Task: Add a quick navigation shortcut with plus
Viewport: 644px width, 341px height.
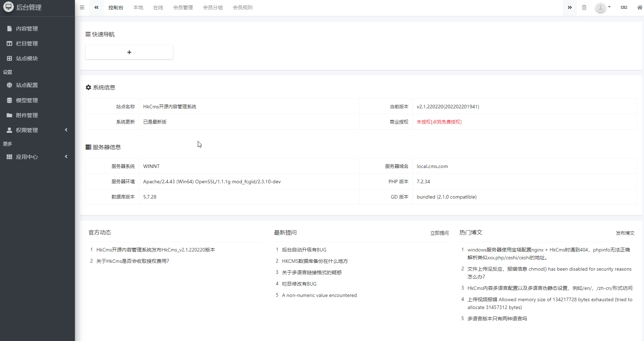Action: 129,52
